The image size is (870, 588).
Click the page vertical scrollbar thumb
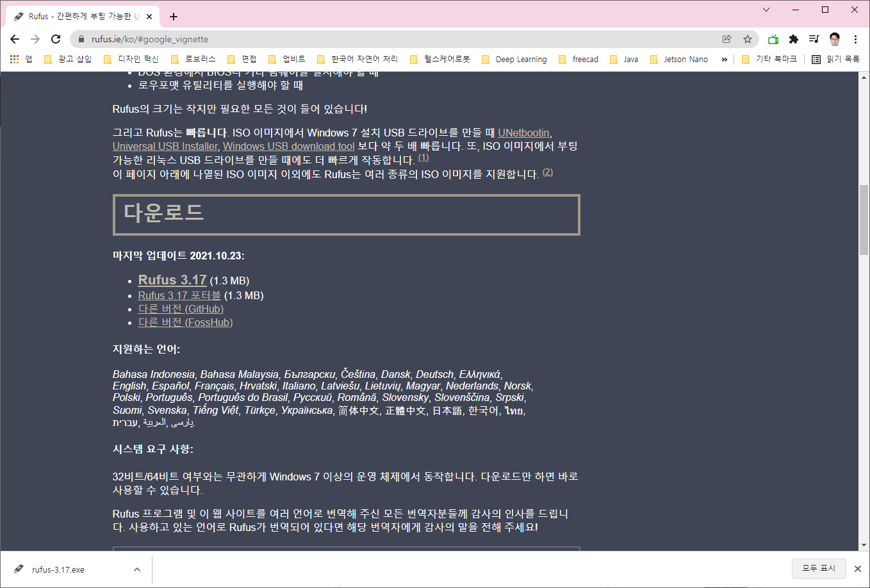tap(864, 220)
